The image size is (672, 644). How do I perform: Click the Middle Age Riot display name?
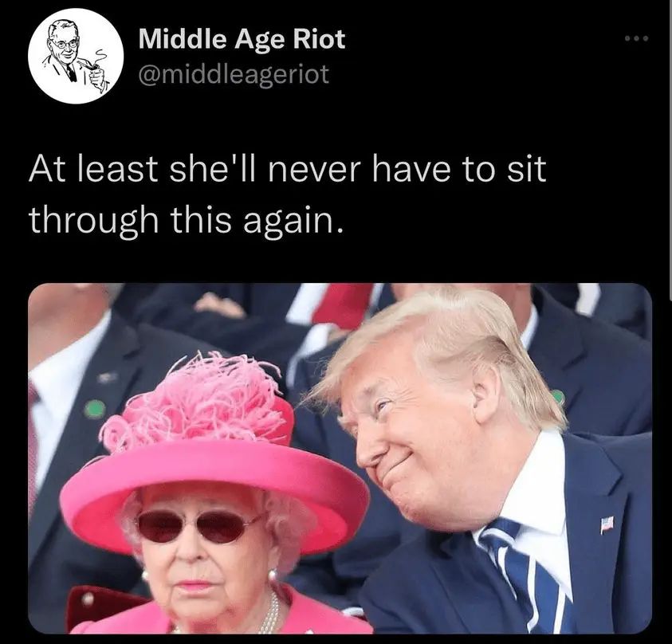[x=242, y=39]
